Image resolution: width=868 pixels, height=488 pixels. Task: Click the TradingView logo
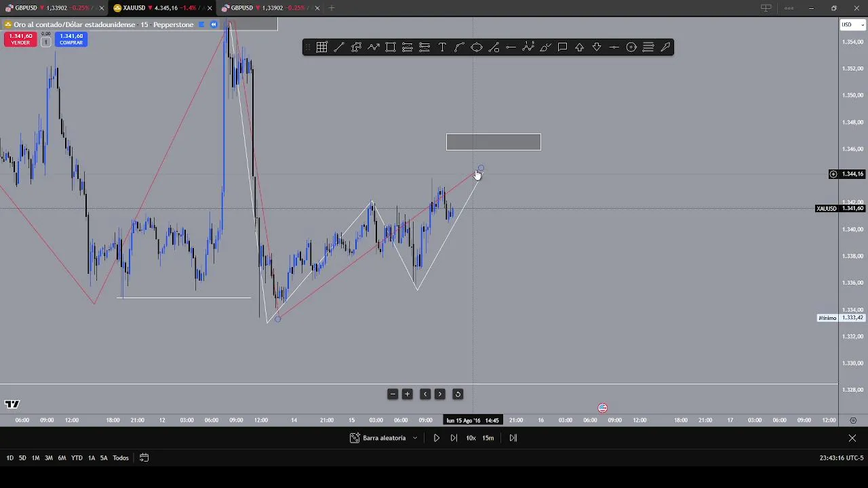12,404
